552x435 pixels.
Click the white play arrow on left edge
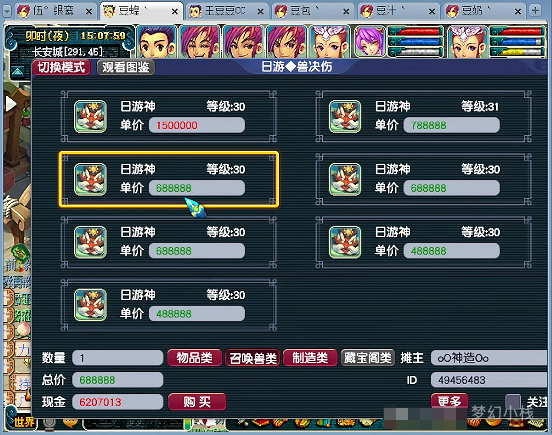(x=11, y=104)
